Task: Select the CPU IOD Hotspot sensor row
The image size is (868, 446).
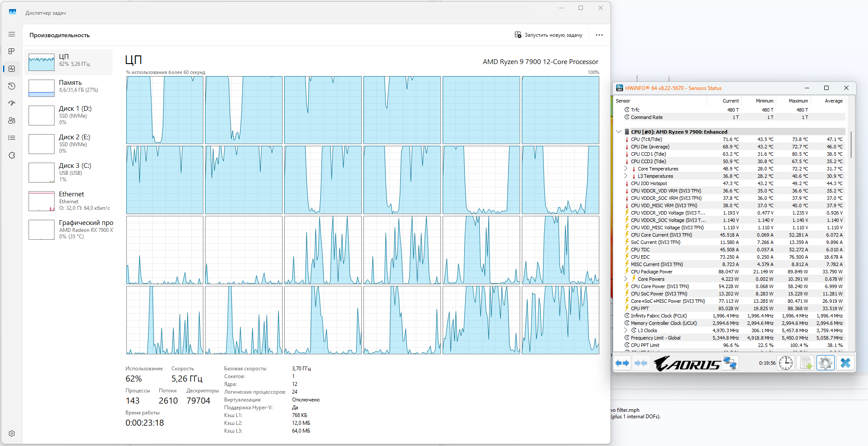Action: click(x=730, y=183)
